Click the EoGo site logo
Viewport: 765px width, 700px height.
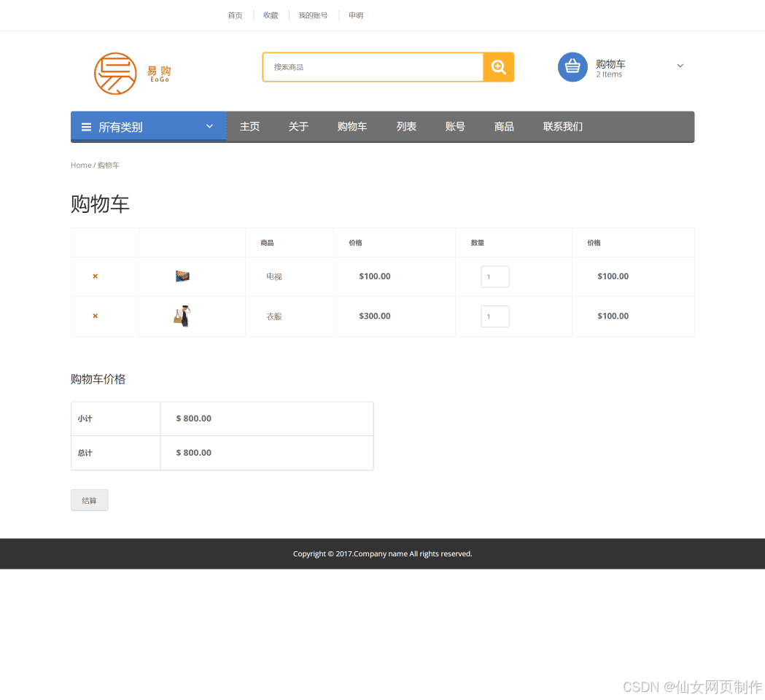click(132, 74)
